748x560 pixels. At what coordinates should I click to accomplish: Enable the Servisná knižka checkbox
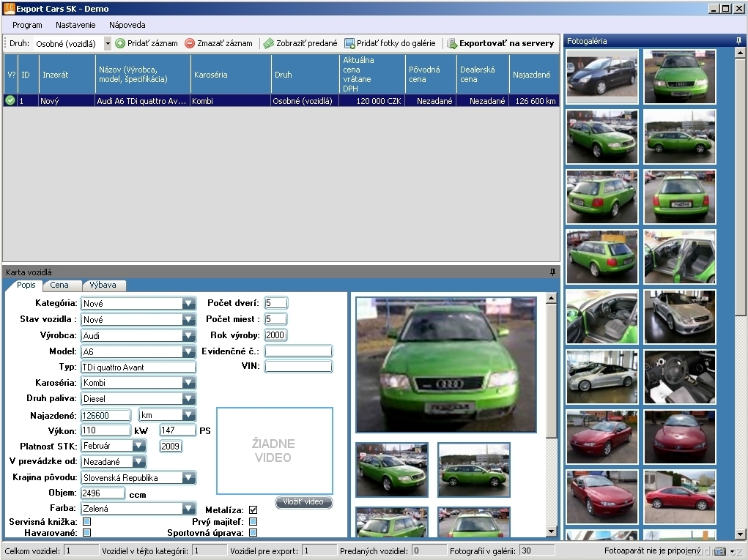86,521
